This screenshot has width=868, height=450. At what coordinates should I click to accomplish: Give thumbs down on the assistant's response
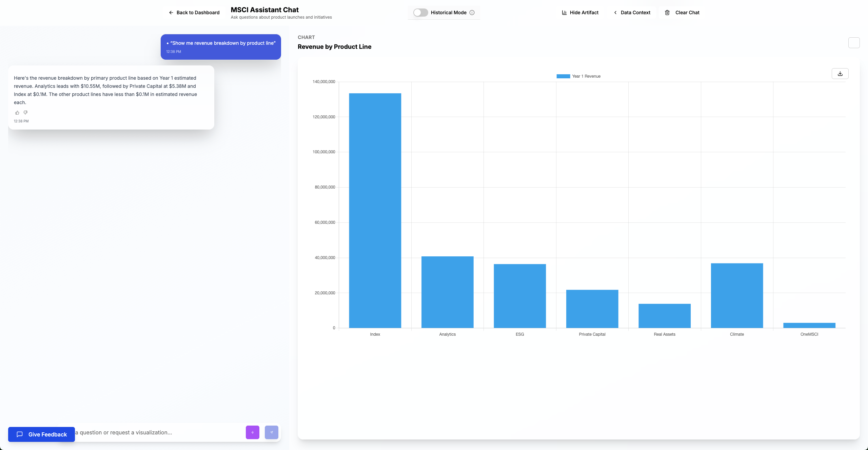pos(26,112)
